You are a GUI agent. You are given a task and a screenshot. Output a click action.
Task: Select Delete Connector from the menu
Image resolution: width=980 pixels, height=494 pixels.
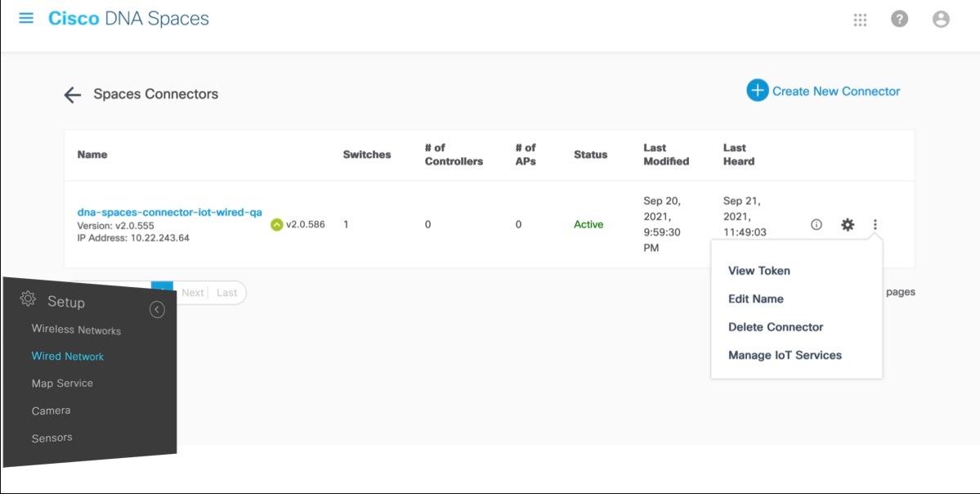(x=775, y=326)
